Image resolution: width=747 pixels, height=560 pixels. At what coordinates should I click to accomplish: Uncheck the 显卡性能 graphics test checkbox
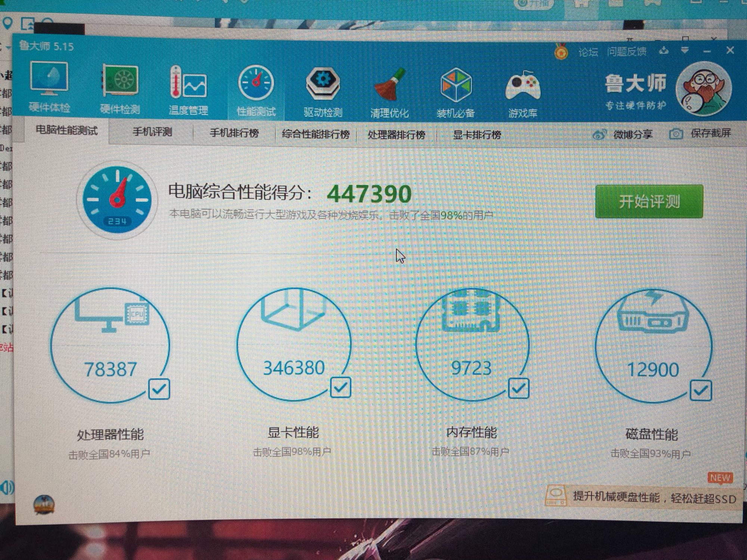[x=340, y=387]
